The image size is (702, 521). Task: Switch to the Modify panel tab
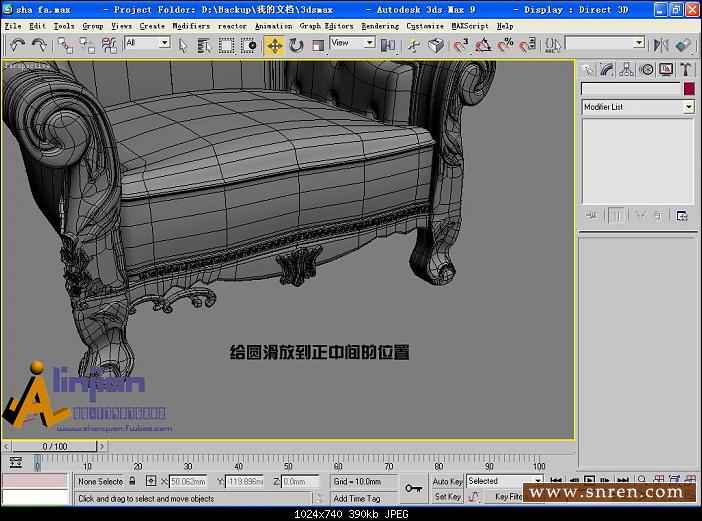click(607, 69)
